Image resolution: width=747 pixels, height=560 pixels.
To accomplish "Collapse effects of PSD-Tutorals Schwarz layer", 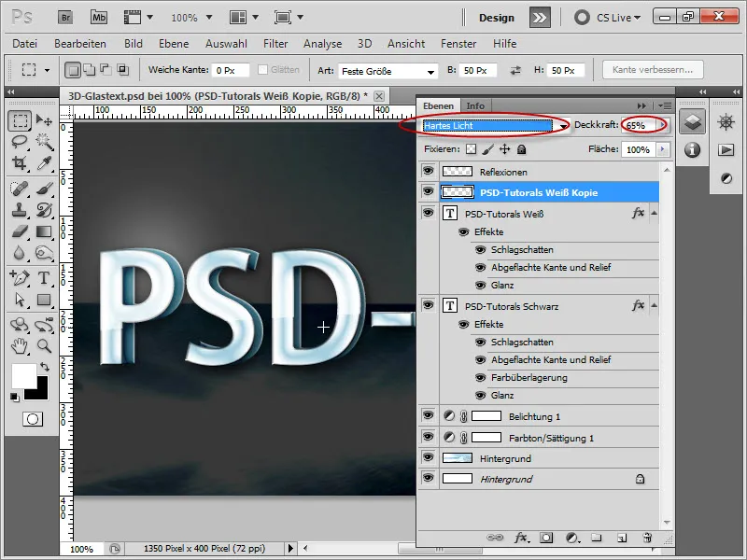I will coord(655,305).
